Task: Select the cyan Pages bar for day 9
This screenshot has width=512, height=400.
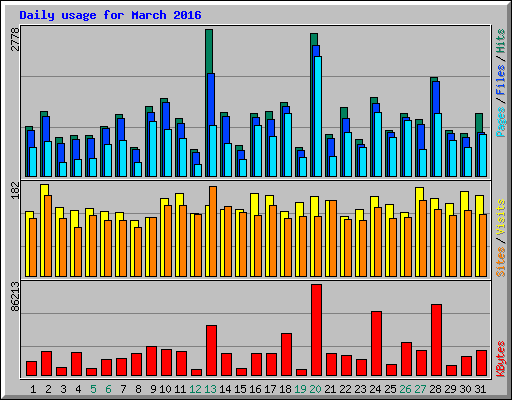Action: point(153,149)
